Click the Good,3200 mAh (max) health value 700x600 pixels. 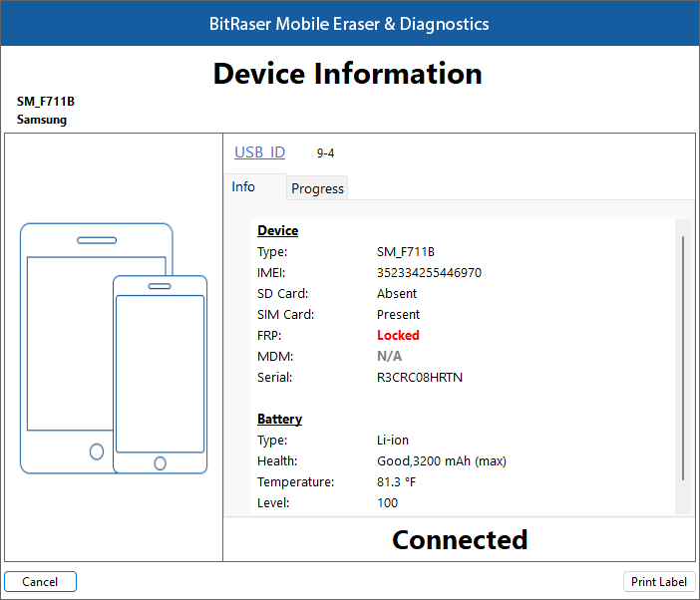[442, 460]
